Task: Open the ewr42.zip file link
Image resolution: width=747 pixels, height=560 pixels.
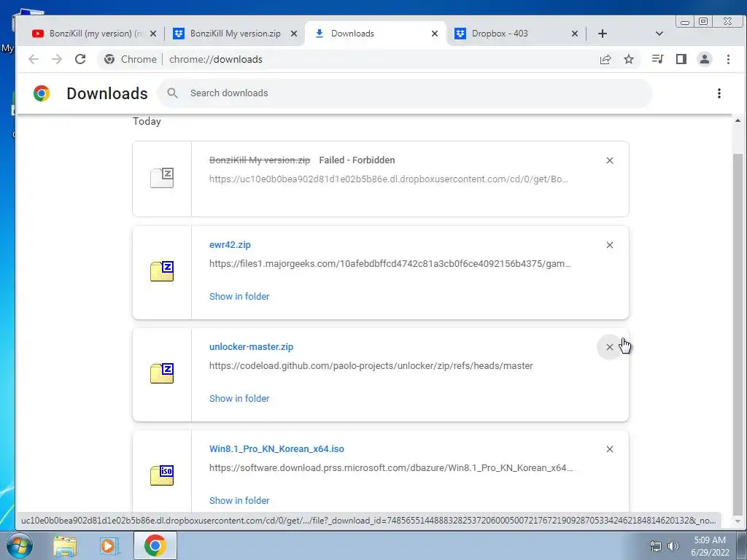Action: (x=230, y=245)
